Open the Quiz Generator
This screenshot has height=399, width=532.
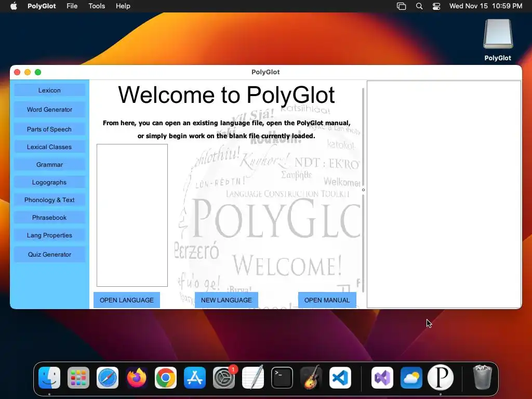click(49, 255)
